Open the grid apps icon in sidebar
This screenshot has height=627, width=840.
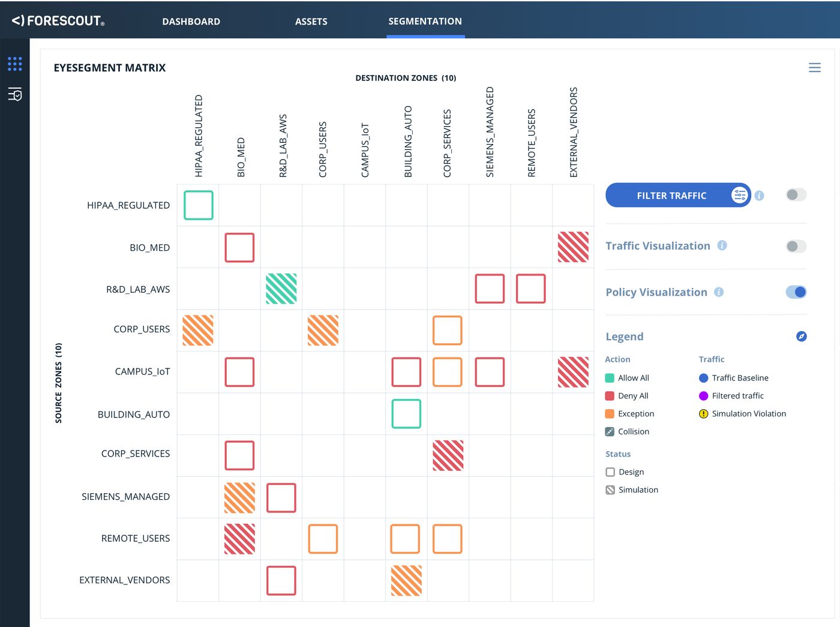[x=15, y=64]
